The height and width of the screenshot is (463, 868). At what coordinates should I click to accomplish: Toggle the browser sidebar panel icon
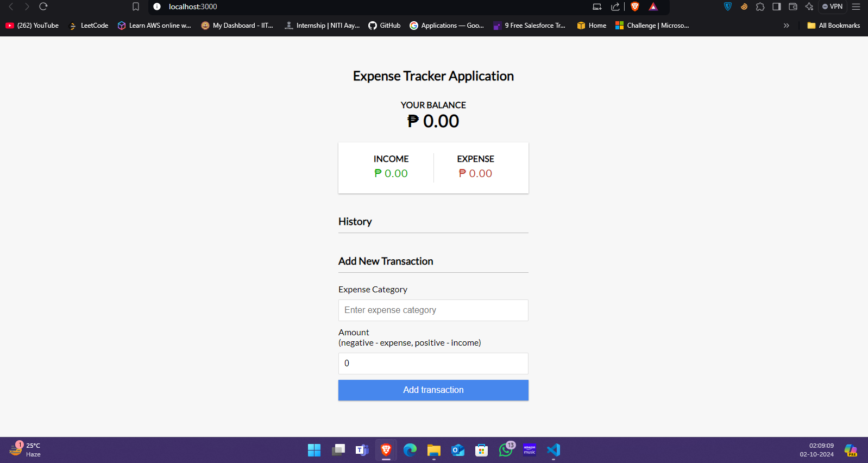tap(777, 7)
